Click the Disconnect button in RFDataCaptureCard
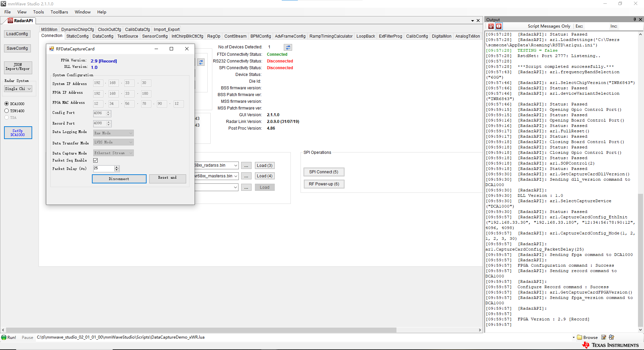The width and height of the screenshot is (644, 350). tap(119, 179)
